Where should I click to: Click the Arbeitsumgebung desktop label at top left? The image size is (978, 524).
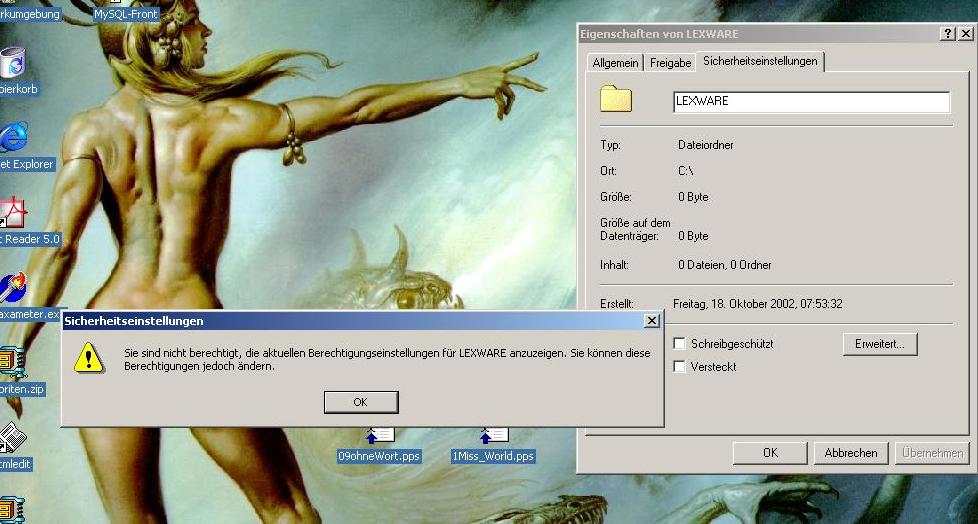pos(30,13)
